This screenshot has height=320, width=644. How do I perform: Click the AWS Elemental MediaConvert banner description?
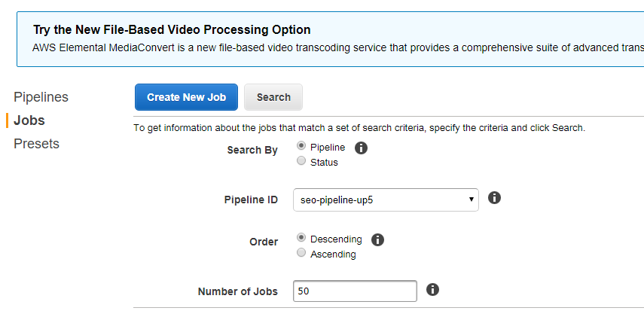(338, 47)
